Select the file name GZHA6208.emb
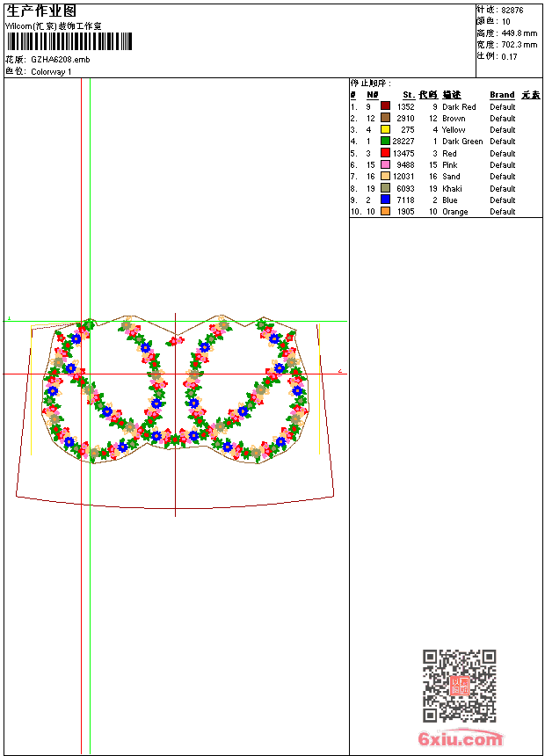 pyautogui.click(x=61, y=60)
